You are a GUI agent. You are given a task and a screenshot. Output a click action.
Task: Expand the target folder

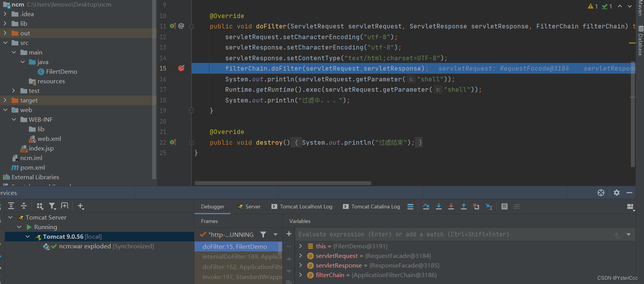(x=5, y=100)
